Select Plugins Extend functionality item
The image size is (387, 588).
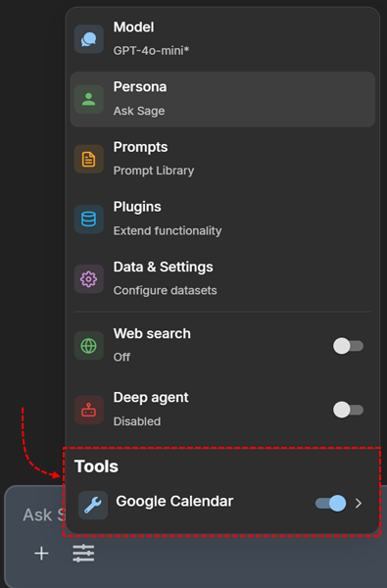tap(222, 219)
